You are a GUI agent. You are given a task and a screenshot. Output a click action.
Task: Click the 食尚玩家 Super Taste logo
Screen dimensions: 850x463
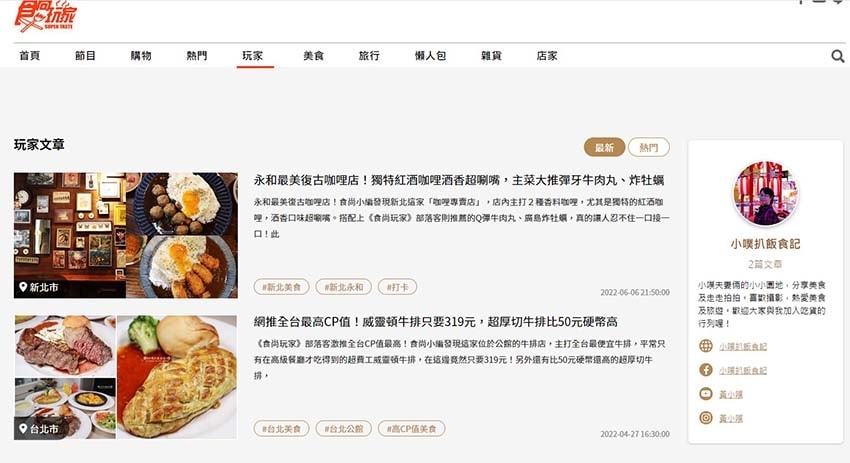[46, 16]
